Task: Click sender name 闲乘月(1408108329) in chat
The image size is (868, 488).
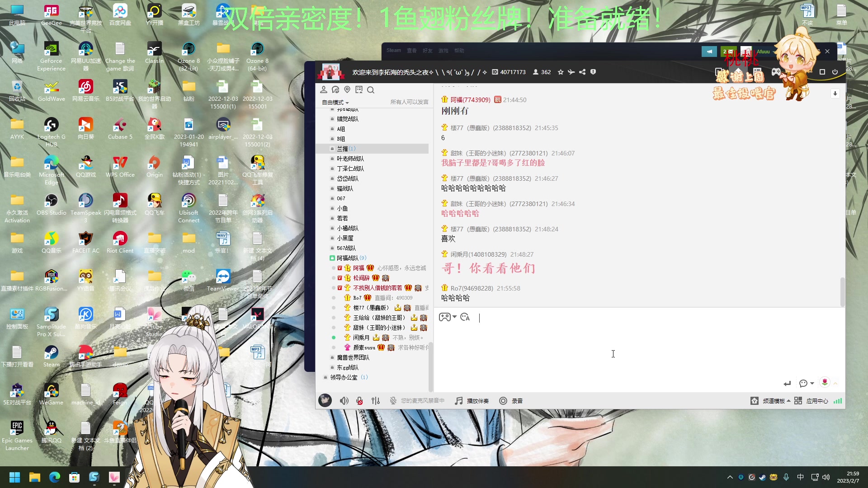Action: [478, 254]
